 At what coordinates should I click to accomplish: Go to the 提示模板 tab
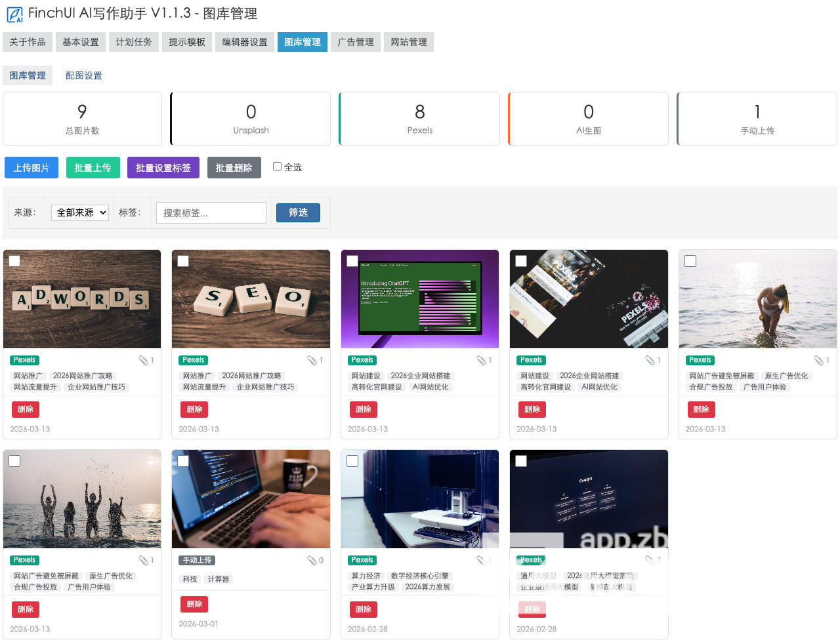tap(186, 42)
